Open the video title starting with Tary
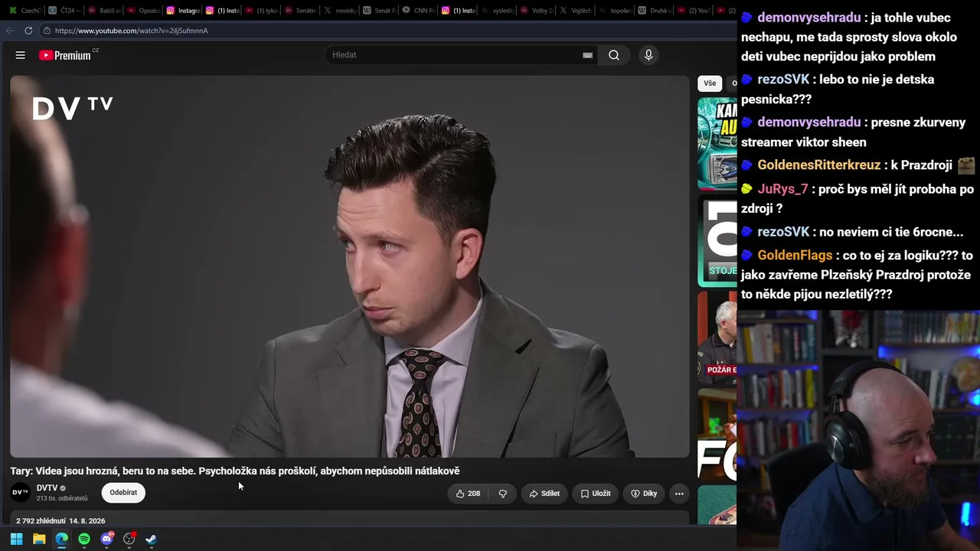The height and width of the screenshot is (551, 980). tap(235, 471)
